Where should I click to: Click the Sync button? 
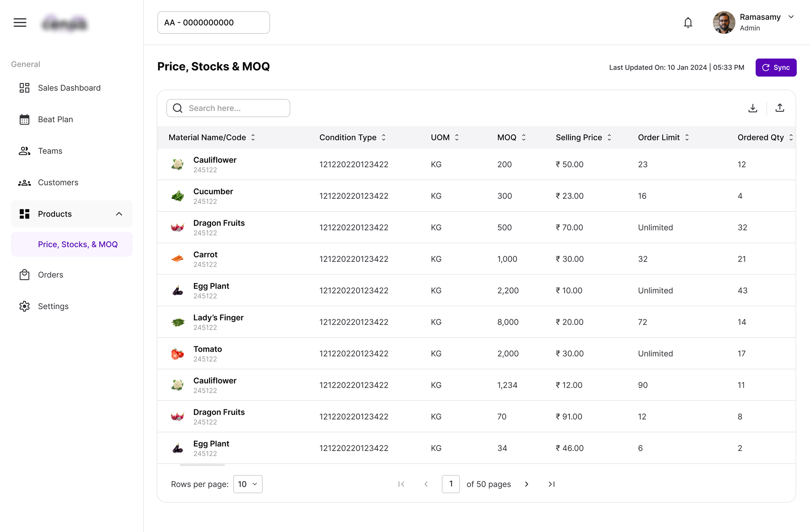pos(776,68)
